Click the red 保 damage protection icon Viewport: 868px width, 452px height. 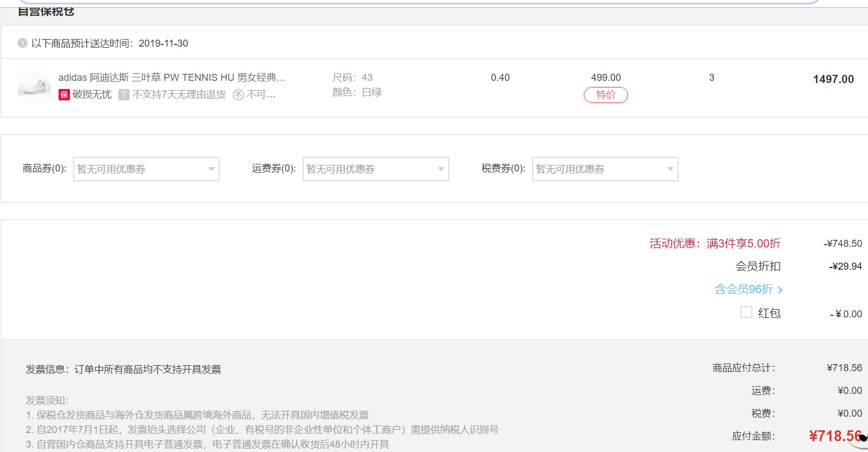tap(64, 95)
